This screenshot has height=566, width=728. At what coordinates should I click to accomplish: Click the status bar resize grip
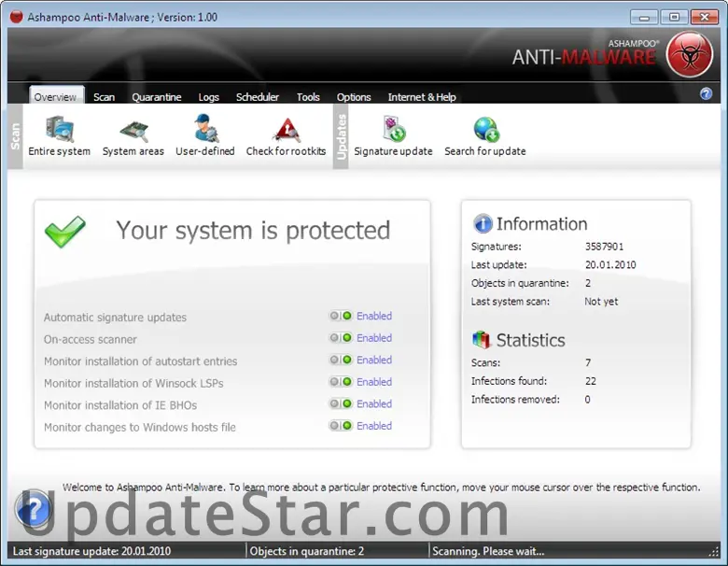[x=714, y=552]
